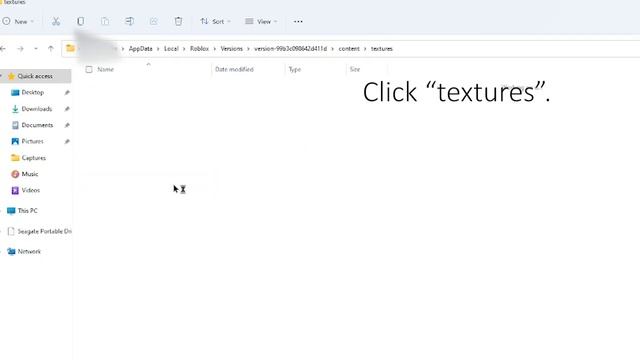This screenshot has height=360, width=640.
Task: Select Roblox in the breadcrumb path
Action: [x=199, y=49]
